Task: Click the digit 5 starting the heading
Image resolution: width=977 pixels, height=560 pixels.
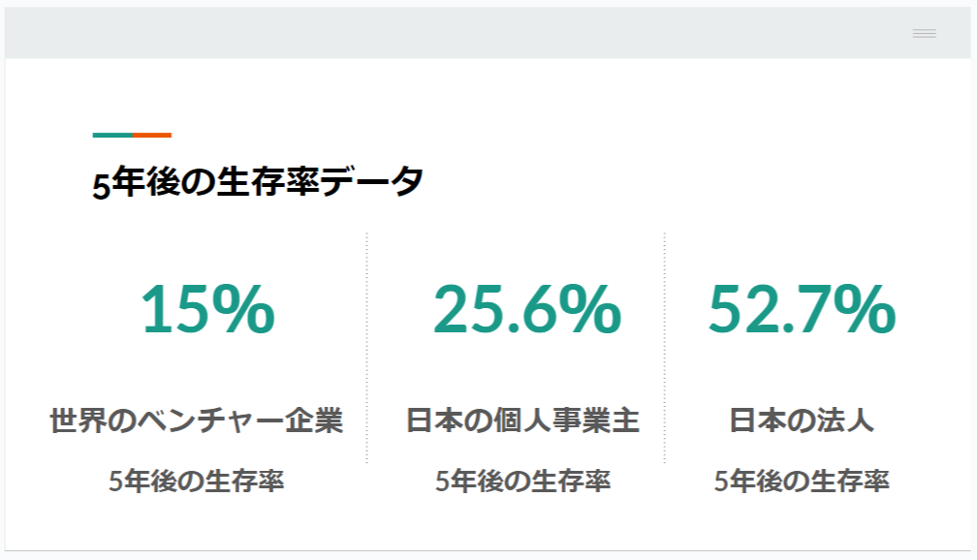Action: (102, 184)
